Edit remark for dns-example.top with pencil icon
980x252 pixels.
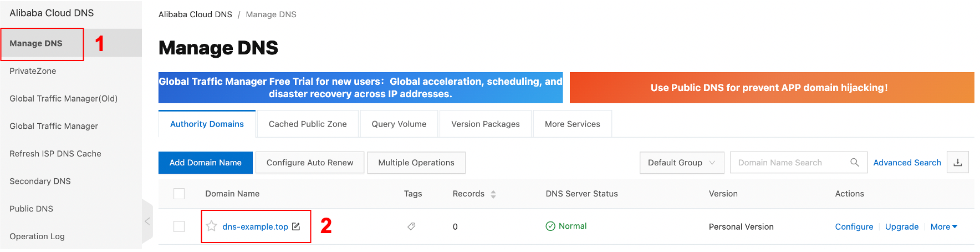point(296,226)
